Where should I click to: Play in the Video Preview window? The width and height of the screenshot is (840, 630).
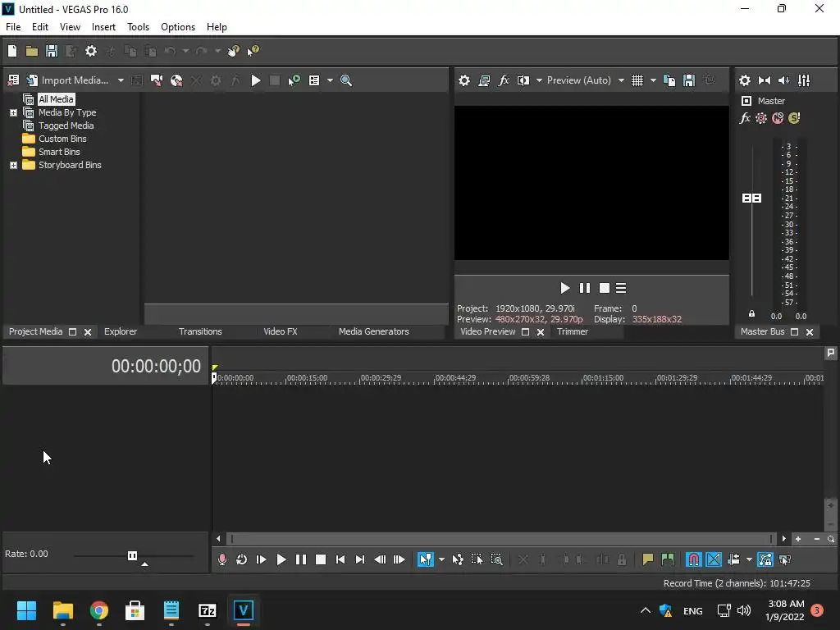click(564, 288)
